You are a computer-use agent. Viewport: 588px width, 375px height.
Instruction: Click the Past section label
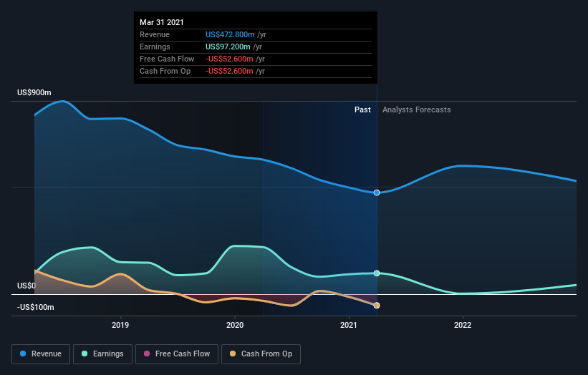[362, 109]
